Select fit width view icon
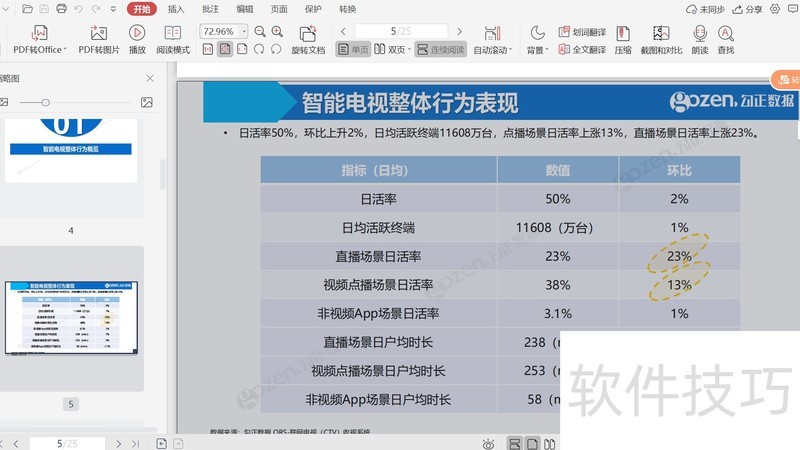The width and height of the screenshot is (800, 450). pos(242,49)
